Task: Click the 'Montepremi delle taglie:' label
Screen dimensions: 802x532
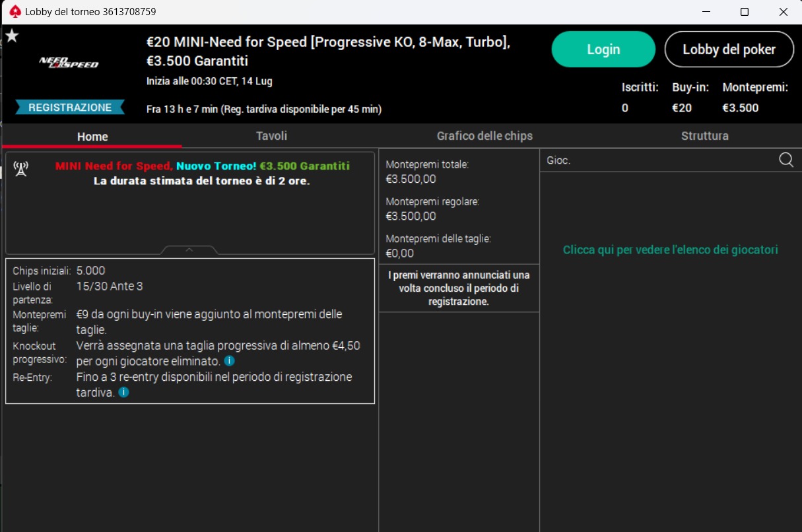Action: tap(438, 238)
